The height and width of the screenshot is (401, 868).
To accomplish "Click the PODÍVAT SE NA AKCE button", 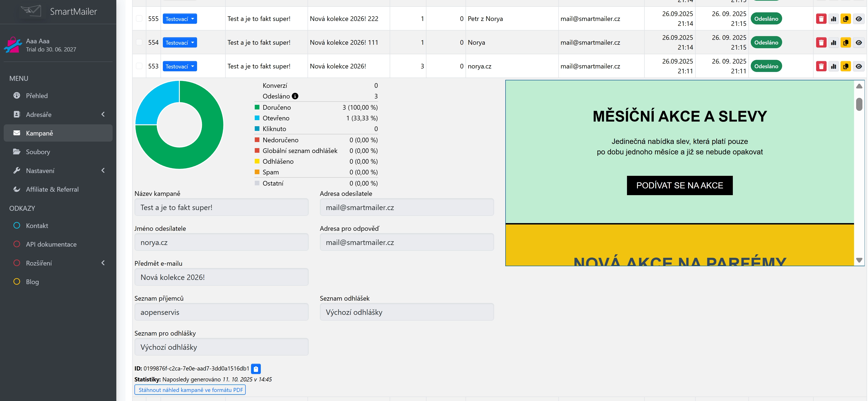I will coord(679,186).
